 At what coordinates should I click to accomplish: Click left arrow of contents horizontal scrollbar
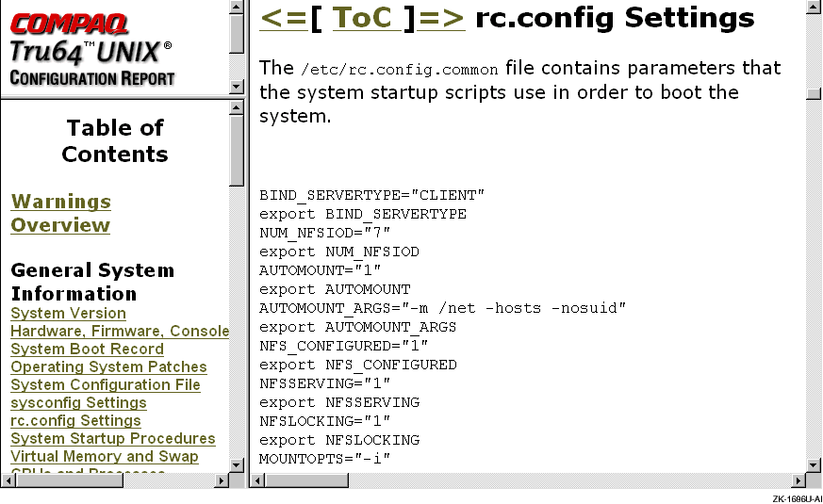coord(8,480)
